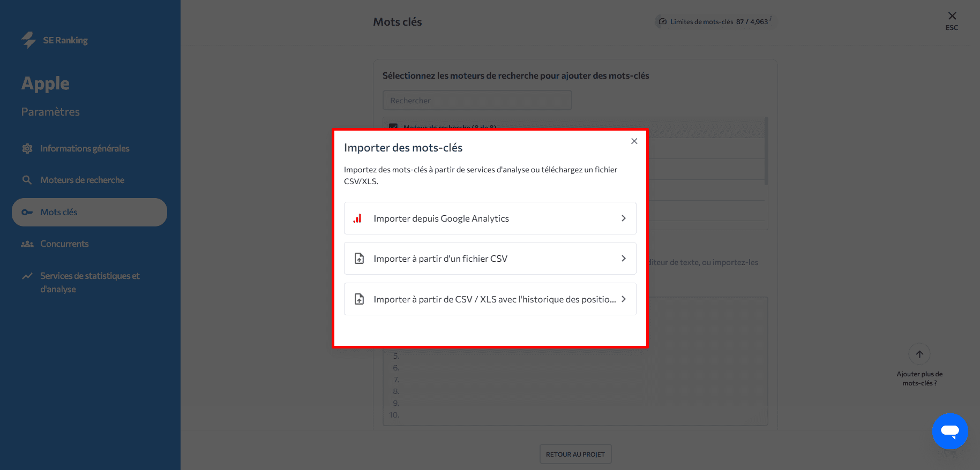This screenshot has height=470, width=980.
Task: Click the search engine list scrollbar
Action: (x=766, y=151)
